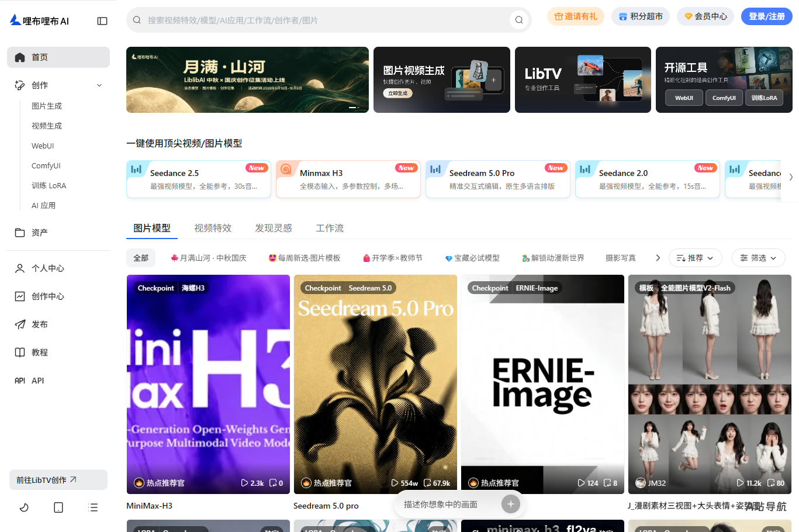Select 图片生成 in the sidebar
799x532 pixels.
(47, 106)
